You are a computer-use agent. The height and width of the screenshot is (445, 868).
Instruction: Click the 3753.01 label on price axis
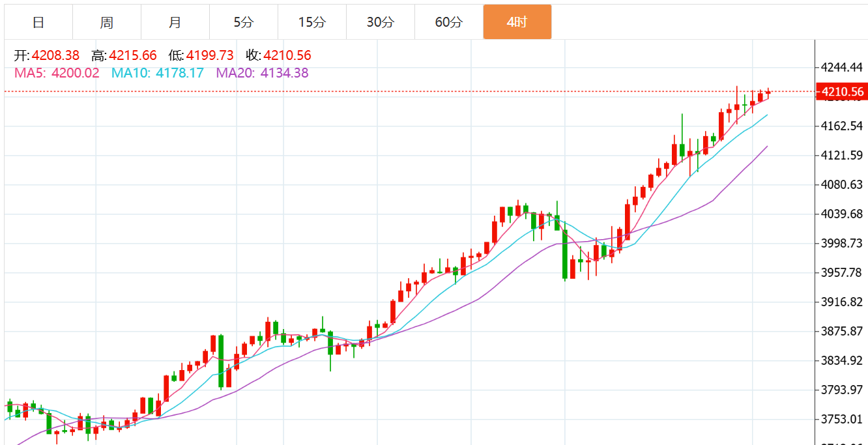(843, 419)
